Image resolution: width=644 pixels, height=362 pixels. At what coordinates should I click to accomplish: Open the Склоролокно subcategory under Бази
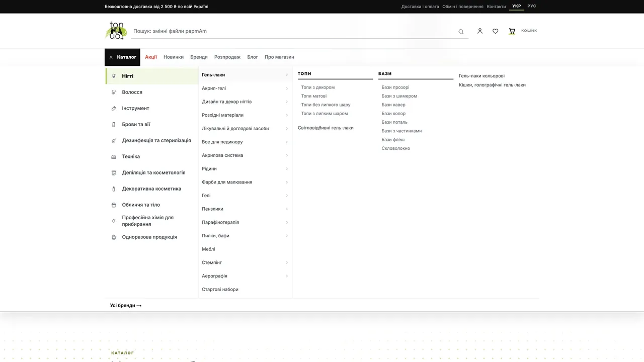(x=396, y=148)
